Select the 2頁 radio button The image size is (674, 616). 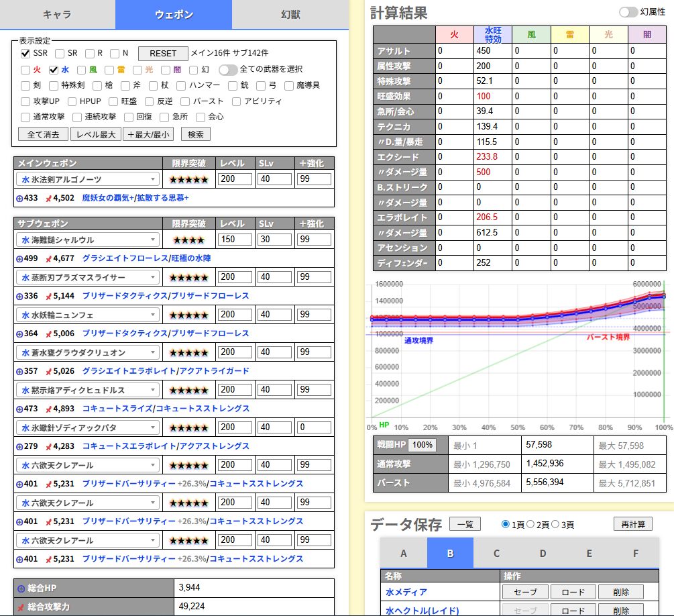coord(530,525)
